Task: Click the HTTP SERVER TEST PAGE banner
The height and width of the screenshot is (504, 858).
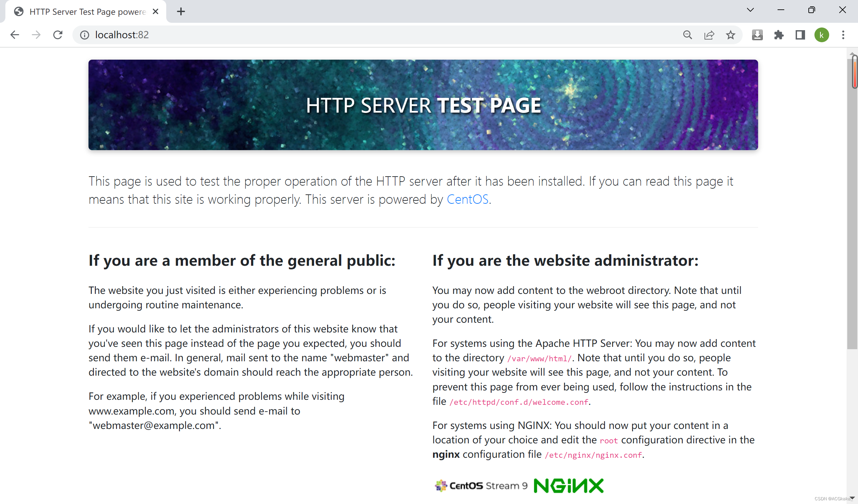Action: (423, 105)
